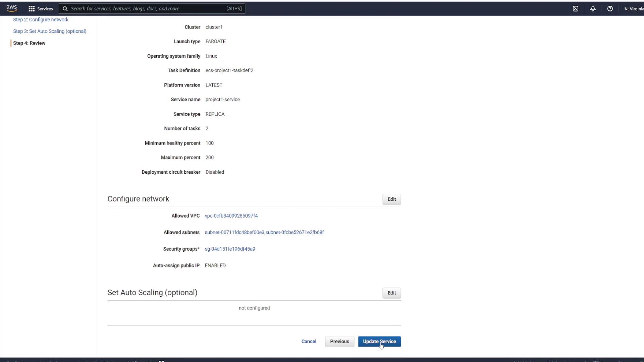Open security group sg-04d151fe196df45a9
This screenshot has height=362, width=644.
click(230, 249)
